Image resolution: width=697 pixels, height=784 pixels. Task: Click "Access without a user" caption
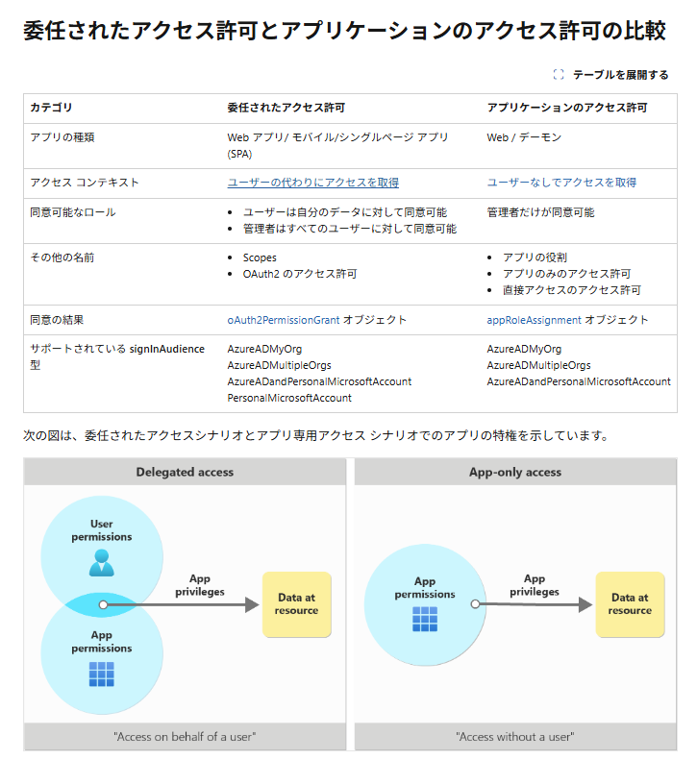click(515, 737)
